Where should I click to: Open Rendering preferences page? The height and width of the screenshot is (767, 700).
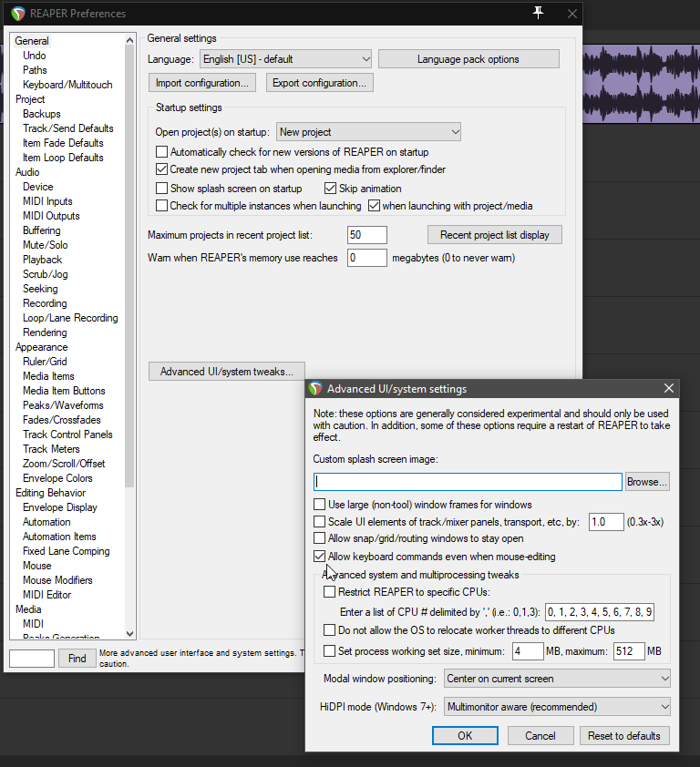(x=45, y=332)
